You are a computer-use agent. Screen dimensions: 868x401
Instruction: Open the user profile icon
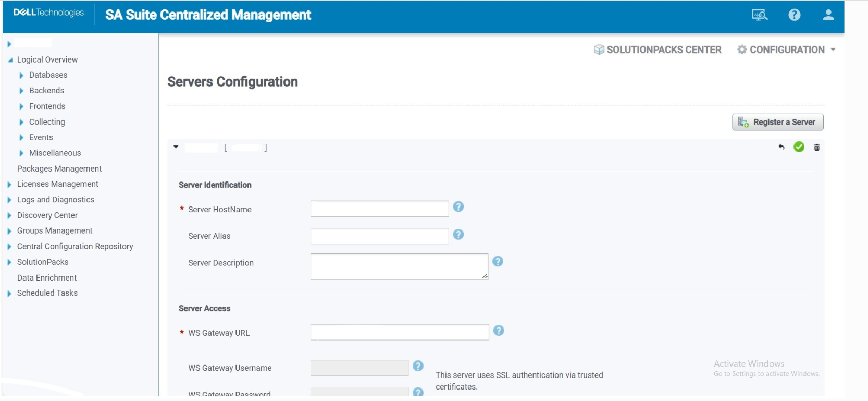(828, 15)
